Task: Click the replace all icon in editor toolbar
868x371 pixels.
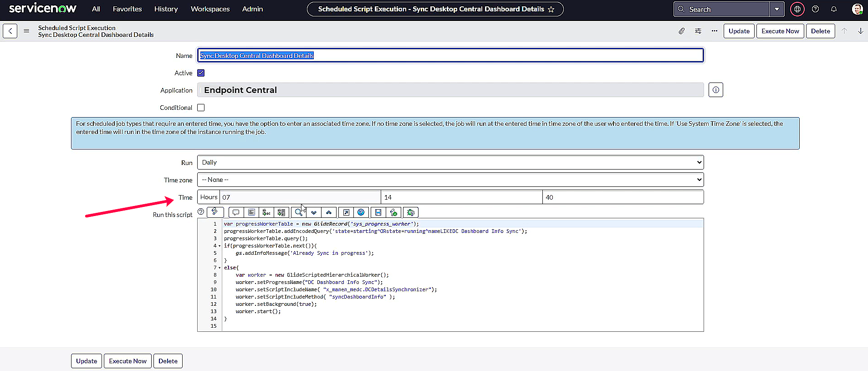Action: coord(281,212)
